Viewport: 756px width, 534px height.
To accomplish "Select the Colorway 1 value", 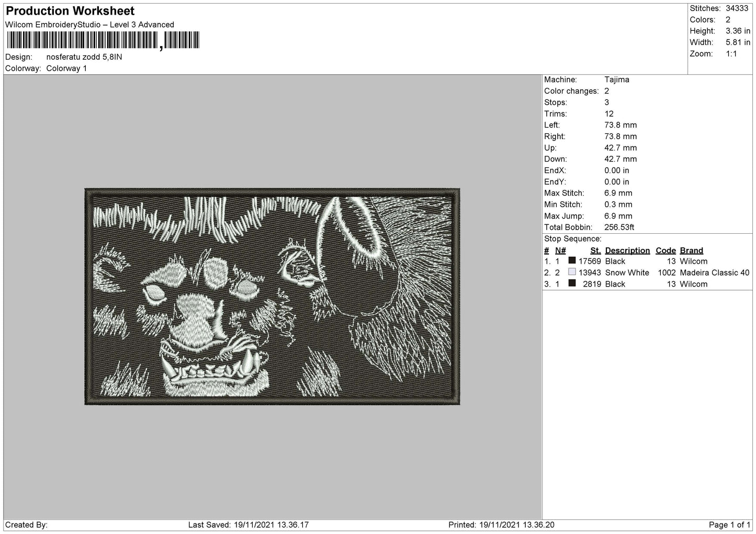I will click(x=66, y=69).
